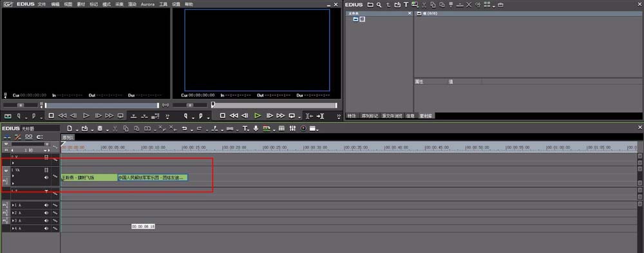Image resolution: width=644 pixels, height=253 pixels.
Task: Create title with T tool on timeline
Action: pos(245,129)
